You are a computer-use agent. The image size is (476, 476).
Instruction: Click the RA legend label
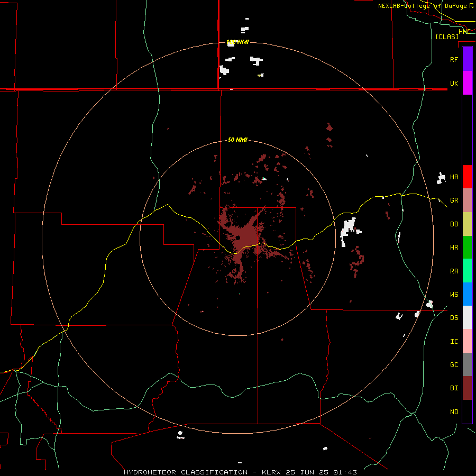[x=454, y=271]
